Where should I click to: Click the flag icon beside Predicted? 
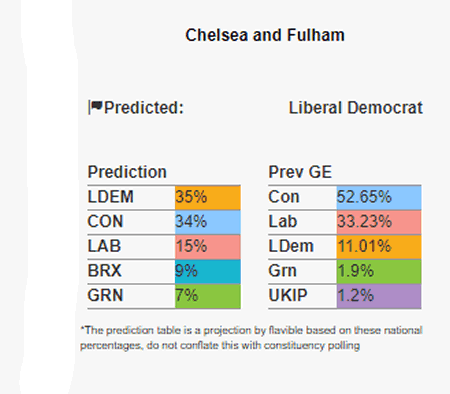point(95,107)
